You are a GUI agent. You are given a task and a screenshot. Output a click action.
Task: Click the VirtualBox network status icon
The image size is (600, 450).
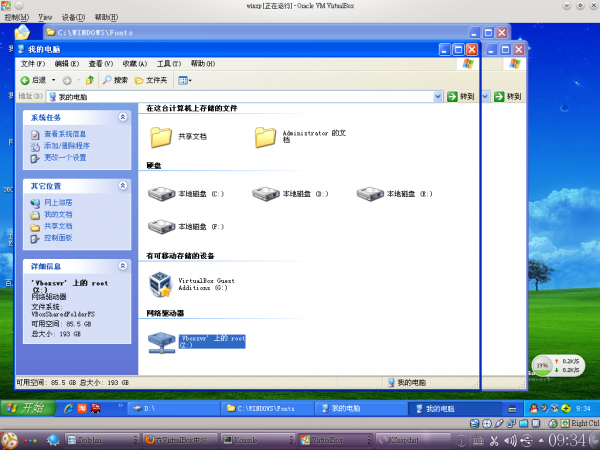[511, 424]
